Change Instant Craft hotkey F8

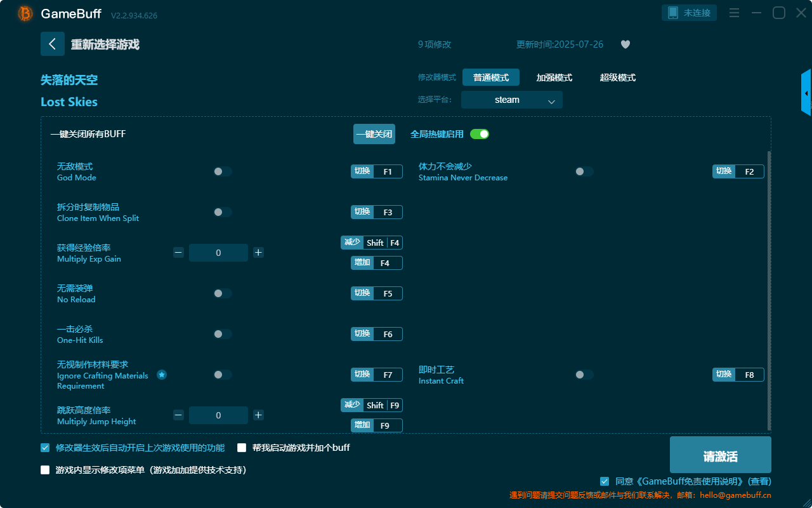(x=738, y=375)
